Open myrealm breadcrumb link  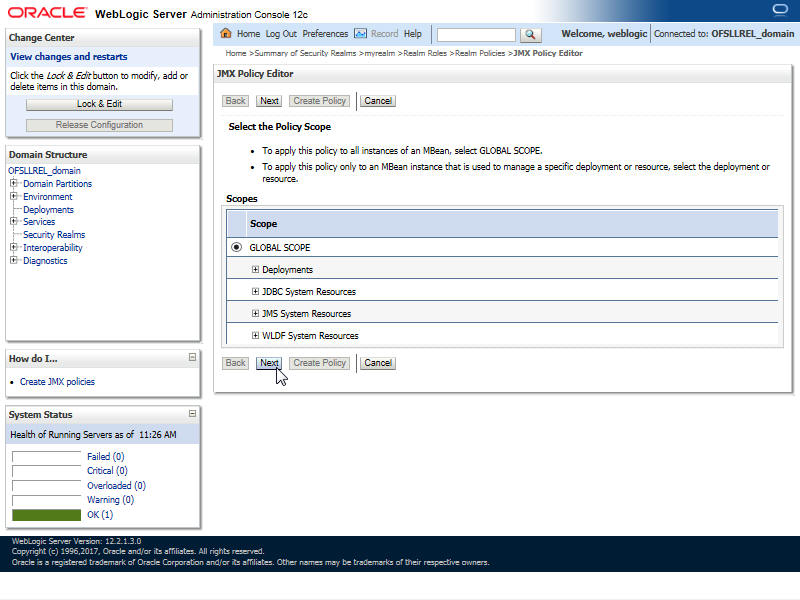[380, 53]
